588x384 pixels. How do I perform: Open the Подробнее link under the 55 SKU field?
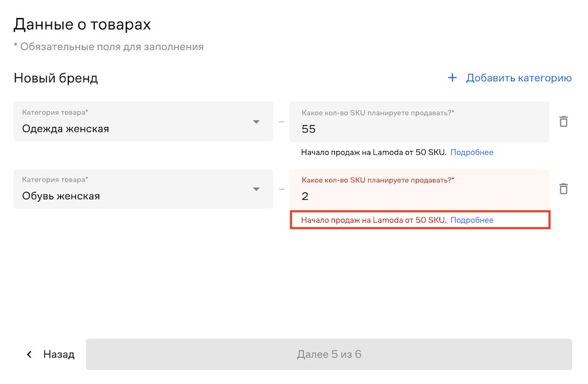click(471, 152)
